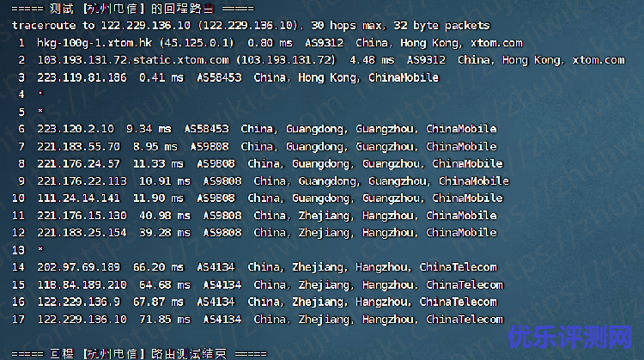Click IP 223.120.2.10 in hop 6
The width and height of the screenshot is (644, 360).
point(76,129)
